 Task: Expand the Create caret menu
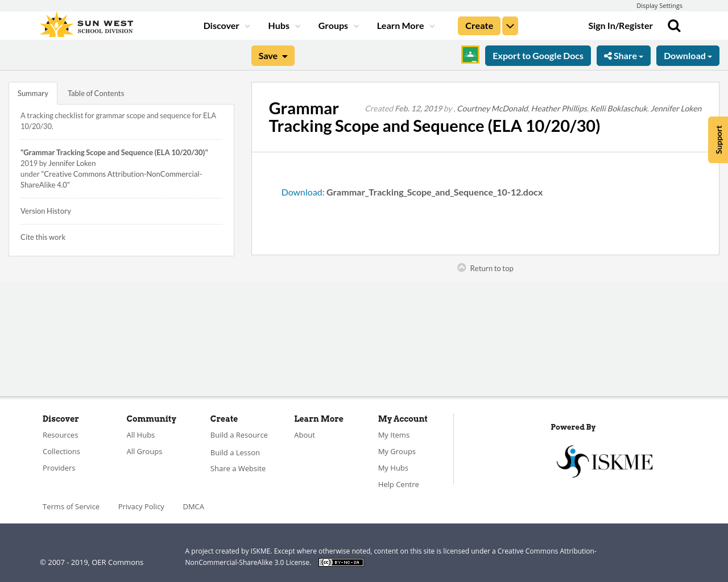point(510,25)
